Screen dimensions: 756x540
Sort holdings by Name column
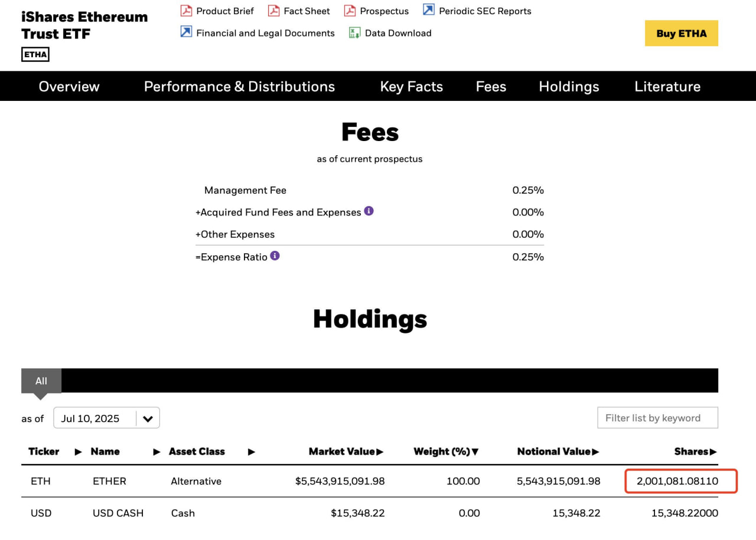coord(105,451)
